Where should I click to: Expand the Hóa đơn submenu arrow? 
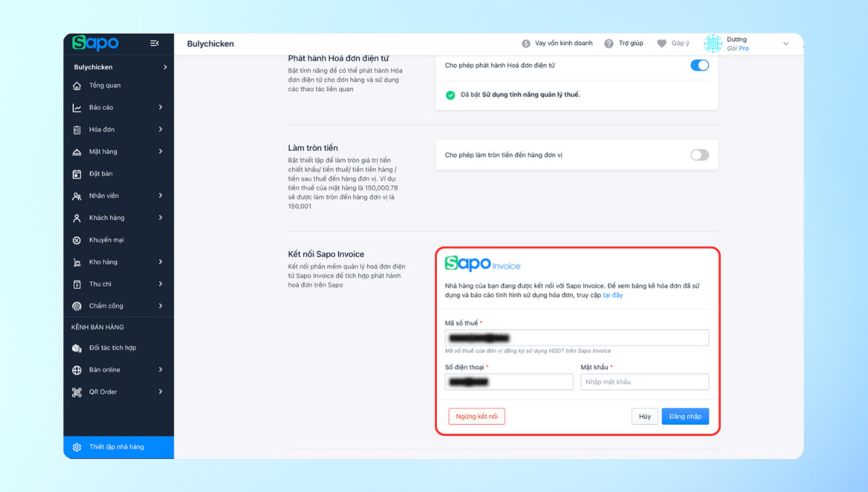coord(161,130)
